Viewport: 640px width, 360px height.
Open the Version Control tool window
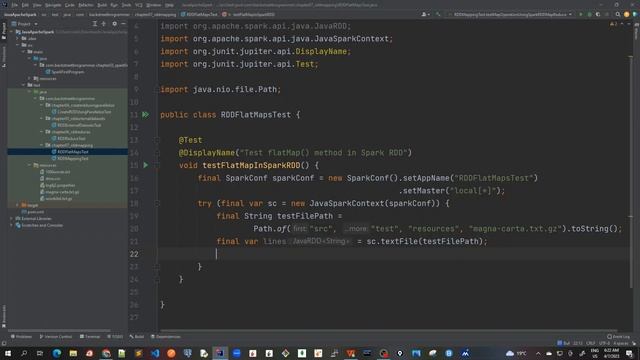point(56,337)
